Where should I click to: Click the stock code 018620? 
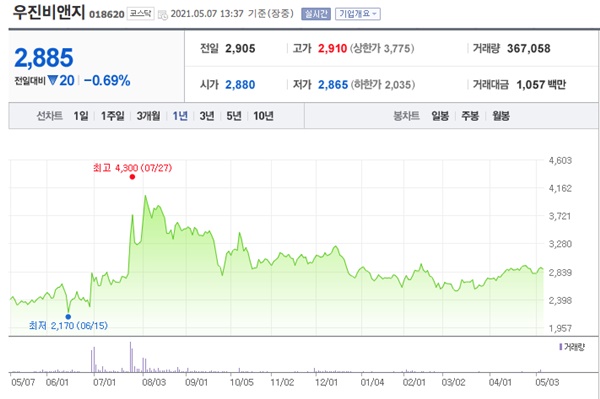pos(107,15)
